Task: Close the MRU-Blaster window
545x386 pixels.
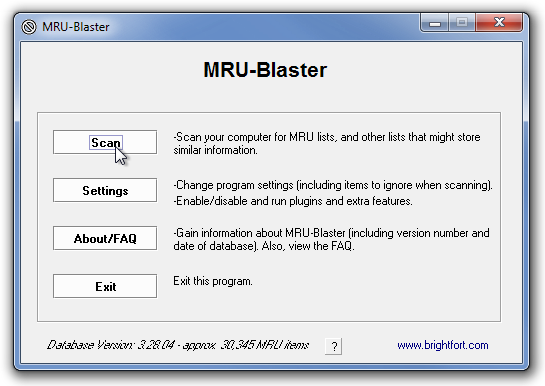Action: coord(499,23)
